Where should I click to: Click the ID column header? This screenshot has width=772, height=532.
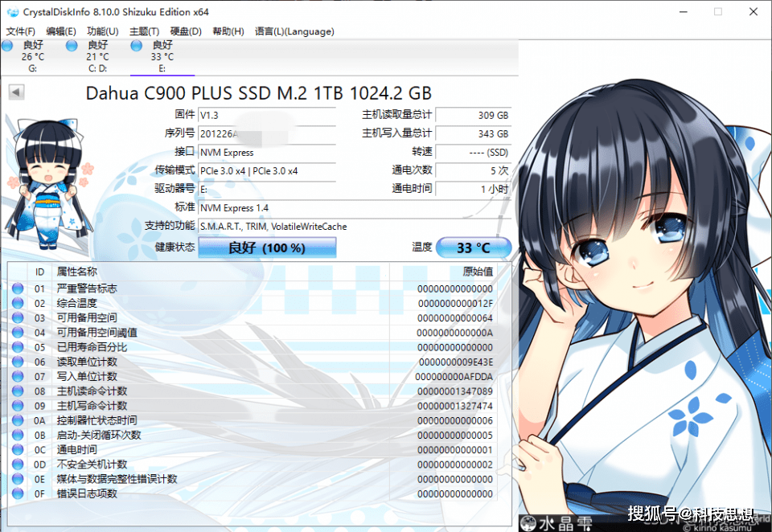[39, 272]
